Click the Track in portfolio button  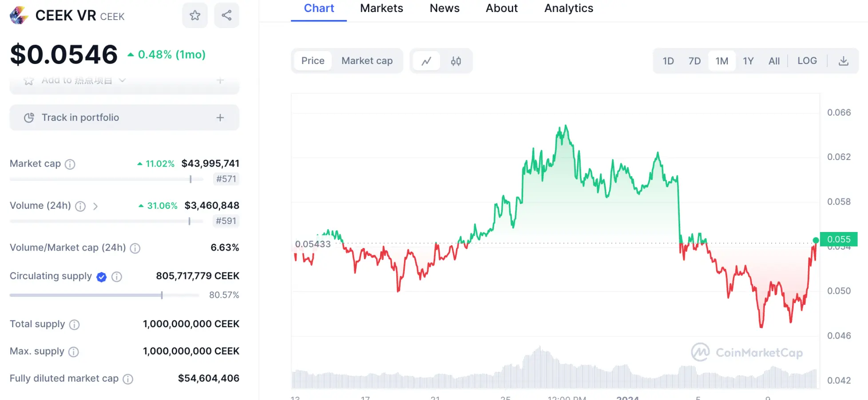80,118
